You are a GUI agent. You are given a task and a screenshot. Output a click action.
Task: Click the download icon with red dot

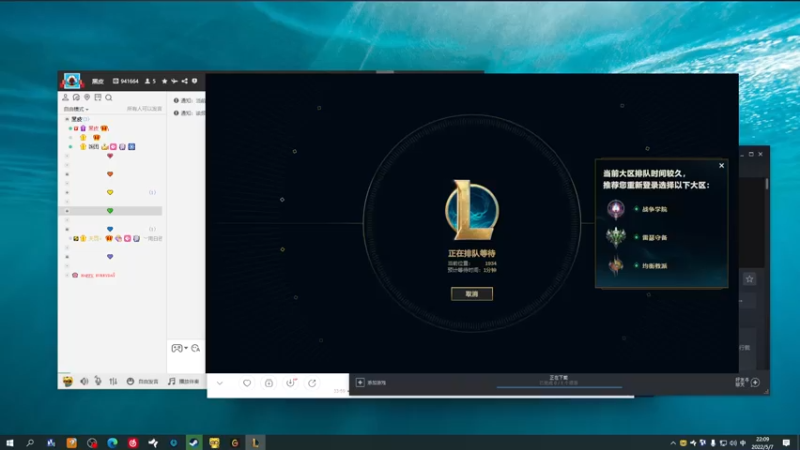[291, 383]
